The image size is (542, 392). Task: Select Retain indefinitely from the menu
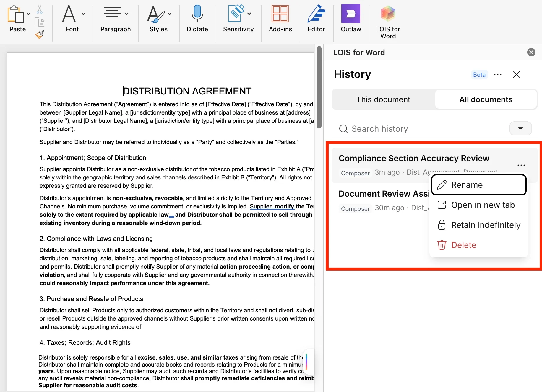tap(479, 225)
